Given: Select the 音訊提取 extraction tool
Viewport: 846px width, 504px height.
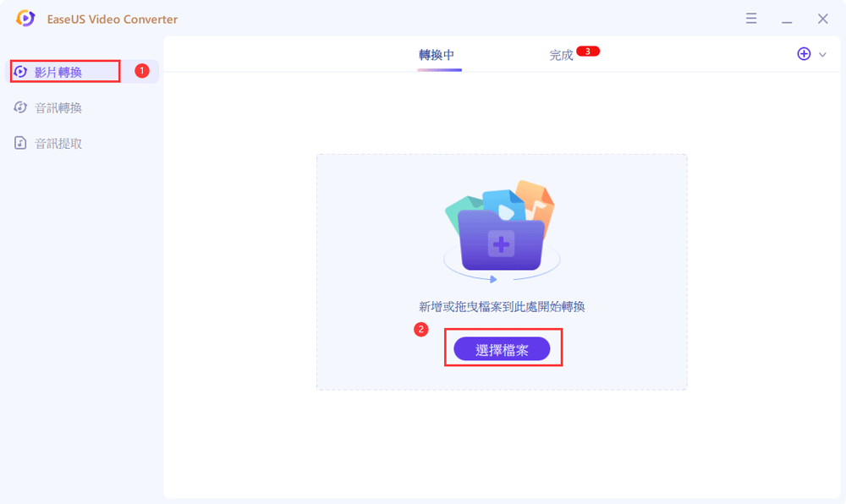Looking at the screenshot, I should click(51, 142).
